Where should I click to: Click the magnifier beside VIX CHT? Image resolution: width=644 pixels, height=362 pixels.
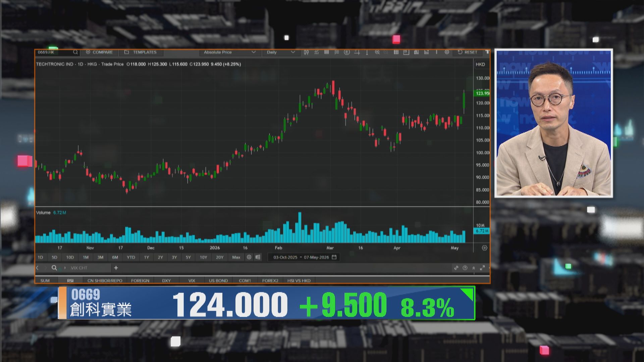[54, 268]
